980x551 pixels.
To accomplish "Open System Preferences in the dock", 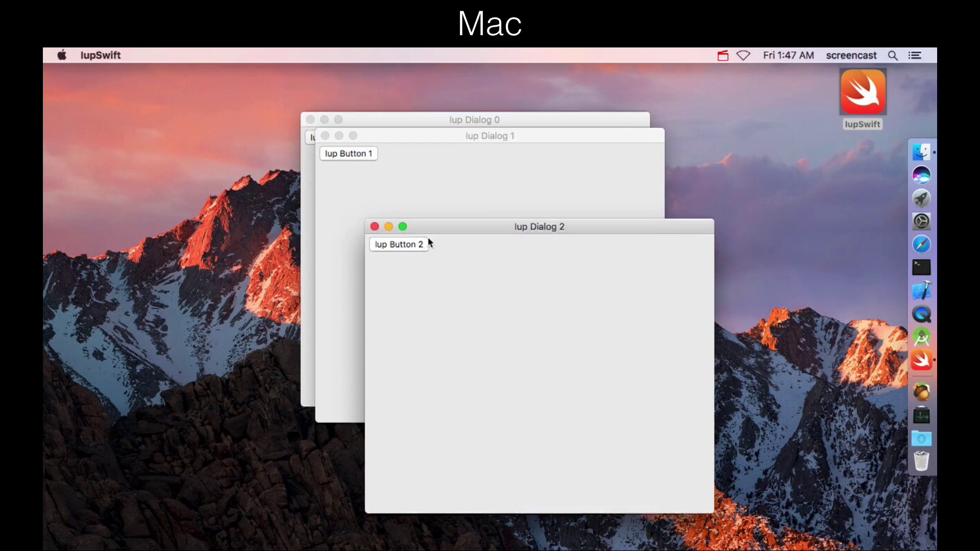I will pyautogui.click(x=921, y=221).
